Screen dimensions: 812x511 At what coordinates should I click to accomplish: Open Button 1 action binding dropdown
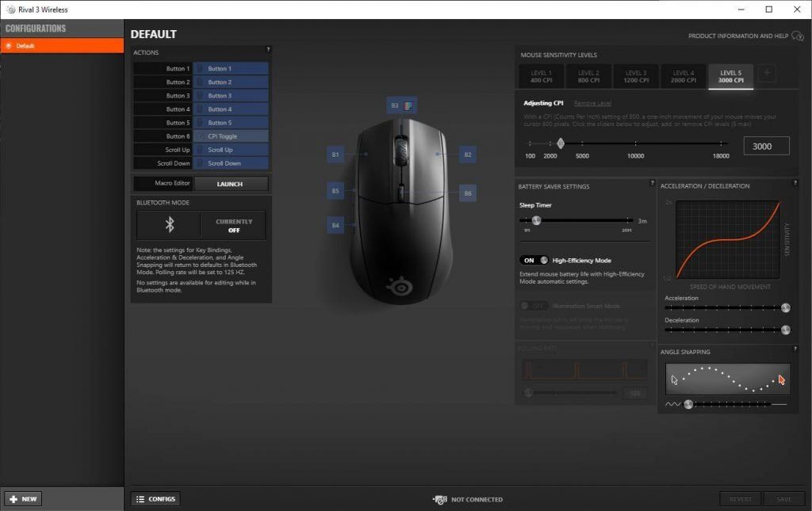click(x=231, y=68)
